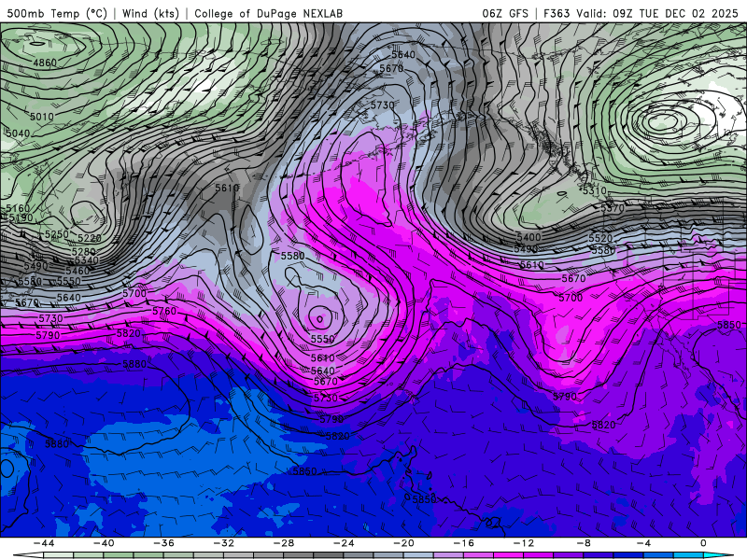
Task: Click the "College of DuPage NEXLAB" credit
Action: [x=269, y=13]
